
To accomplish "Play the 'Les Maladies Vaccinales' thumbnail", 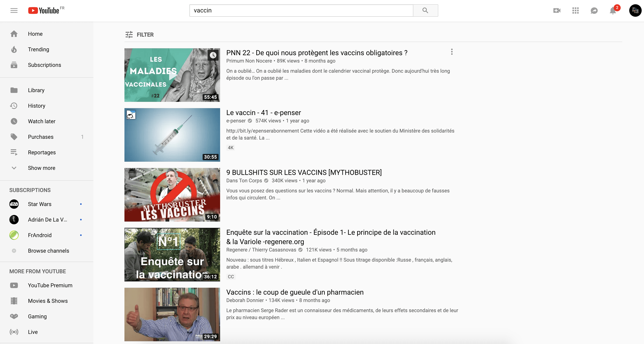I will 172,75.
